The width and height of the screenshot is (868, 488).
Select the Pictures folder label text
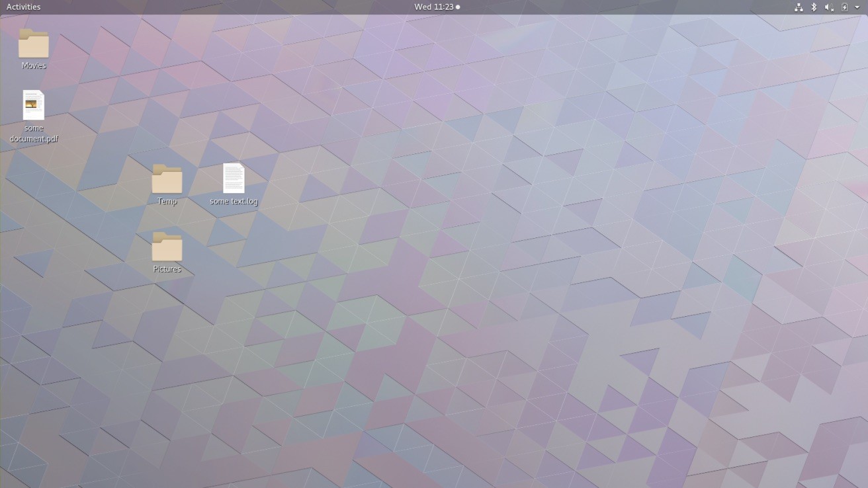pyautogui.click(x=166, y=268)
